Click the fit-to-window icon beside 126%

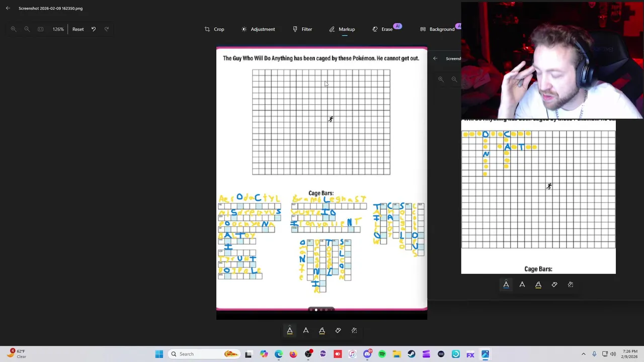(41, 29)
